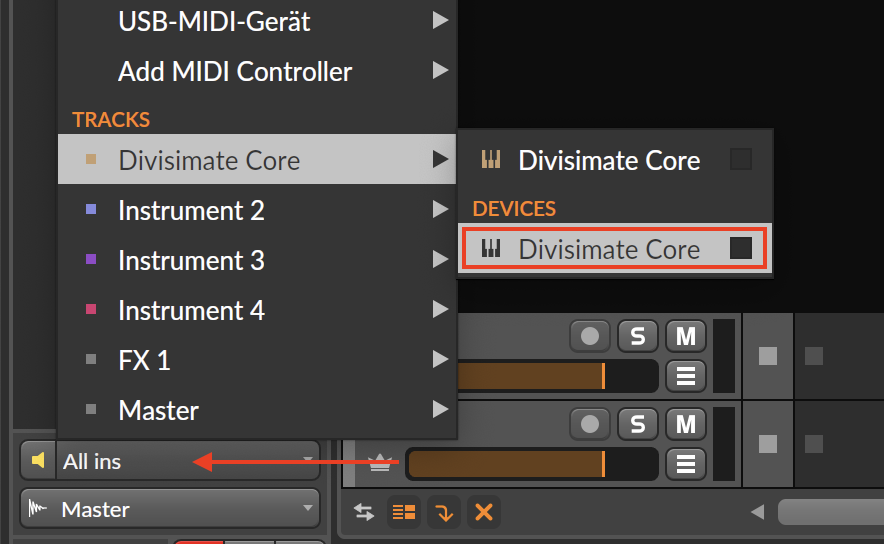
Task: Click the horizontal scrollbar left arrow
Action: pyautogui.click(x=757, y=512)
